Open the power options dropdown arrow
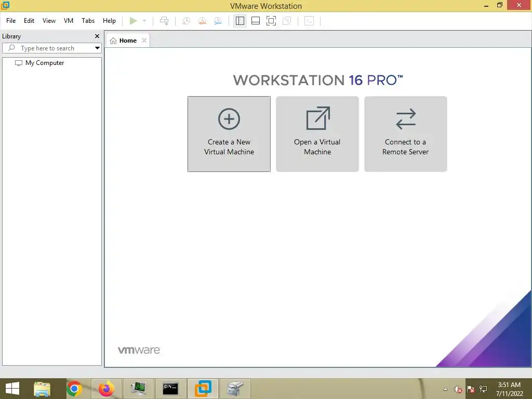The width and height of the screenshot is (532, 399). 144,21
